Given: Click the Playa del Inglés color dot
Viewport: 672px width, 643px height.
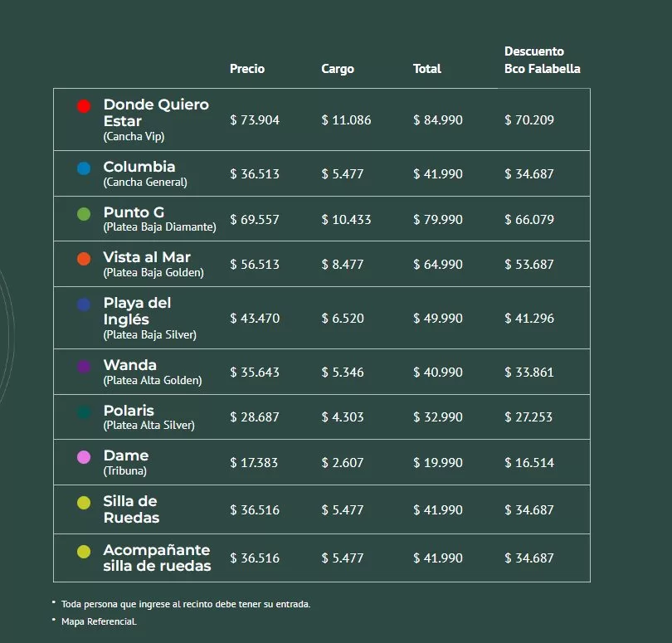Looking at the screenshot, I should (x=84, y=304).
